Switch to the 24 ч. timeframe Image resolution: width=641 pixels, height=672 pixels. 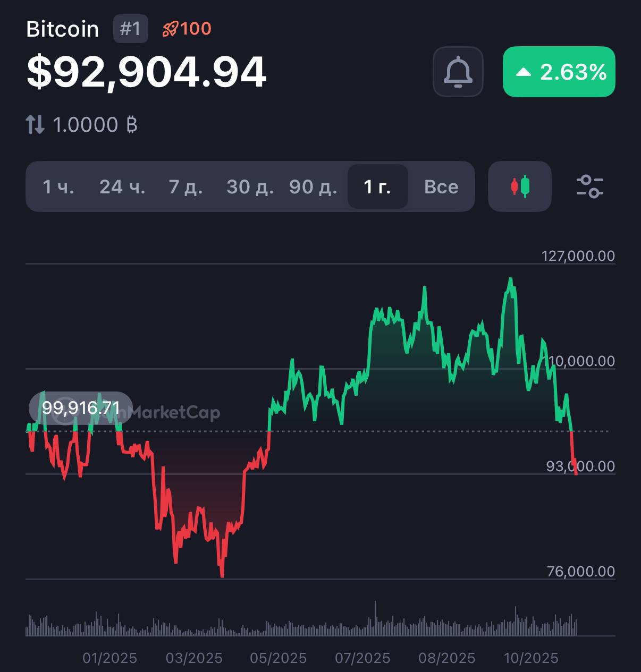tap(122, 186)
